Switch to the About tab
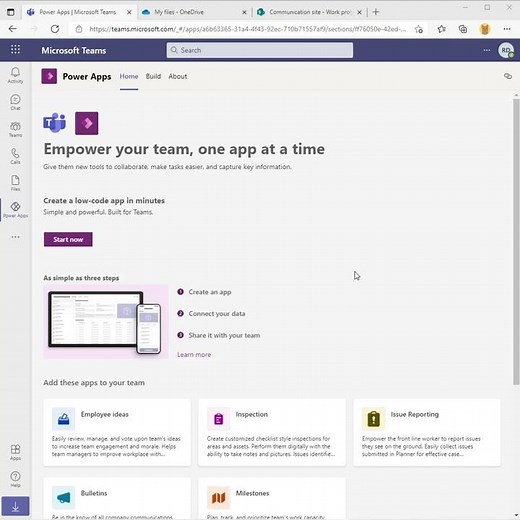 (178, 76)
